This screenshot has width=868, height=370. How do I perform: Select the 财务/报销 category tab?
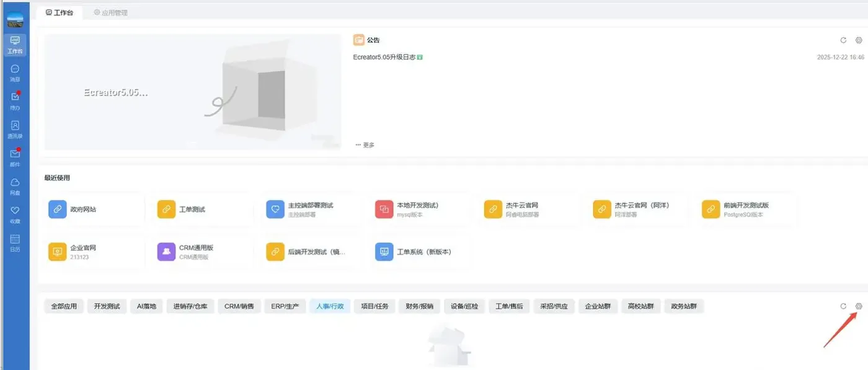419,306
